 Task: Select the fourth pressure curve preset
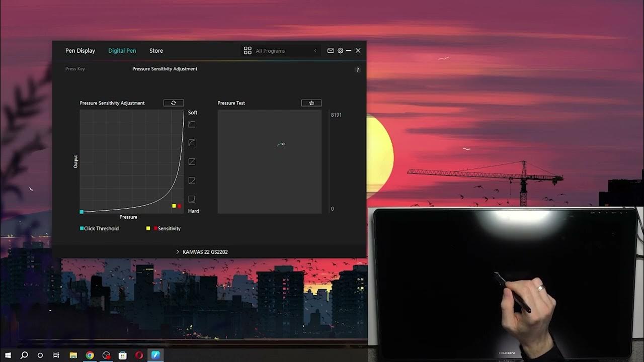tap(191, 180)
